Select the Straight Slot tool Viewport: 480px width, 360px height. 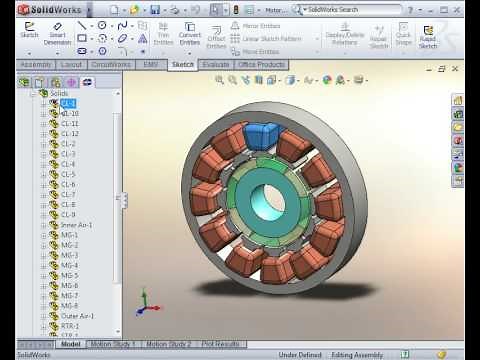point(82,51)
